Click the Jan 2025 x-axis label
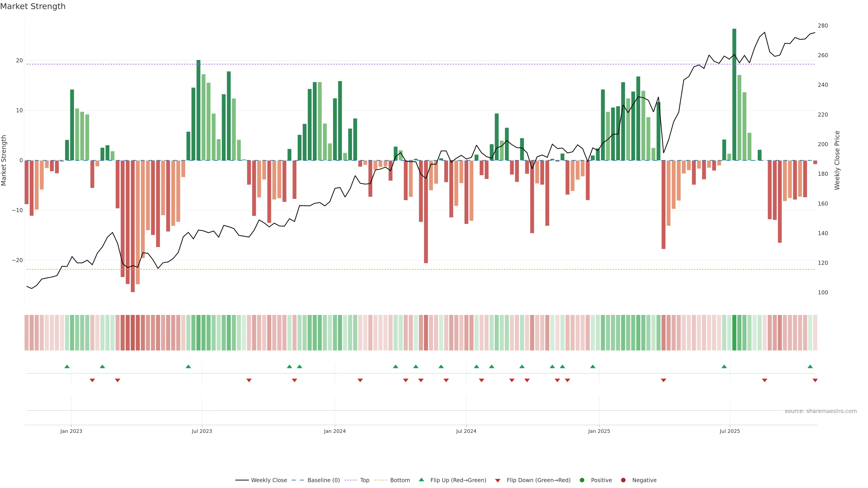Image resolution: width=868 pixels, height=488 pixels. 599,431
